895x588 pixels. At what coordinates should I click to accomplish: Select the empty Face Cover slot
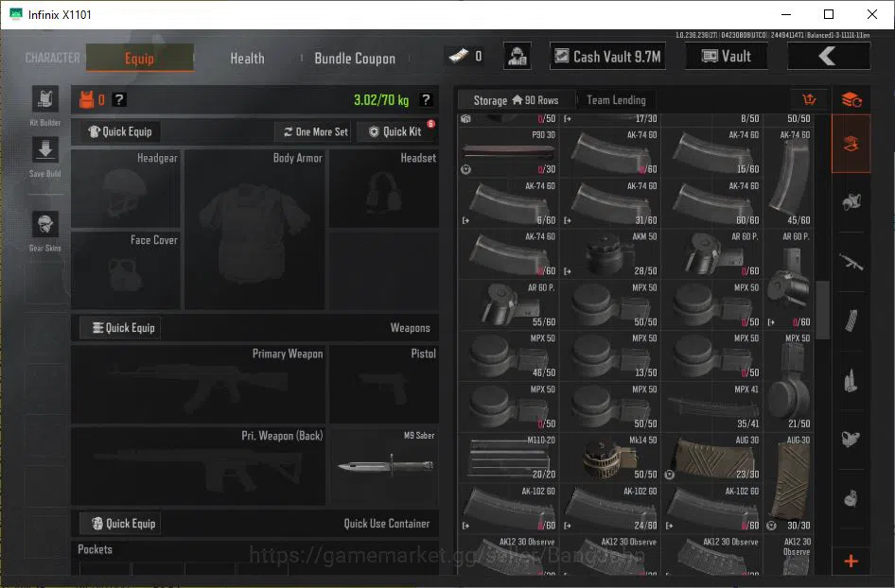coord(126,270)
